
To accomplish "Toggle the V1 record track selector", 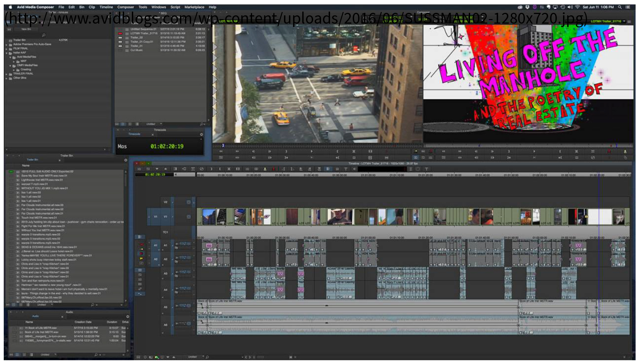I will click(x=165, y=217).
